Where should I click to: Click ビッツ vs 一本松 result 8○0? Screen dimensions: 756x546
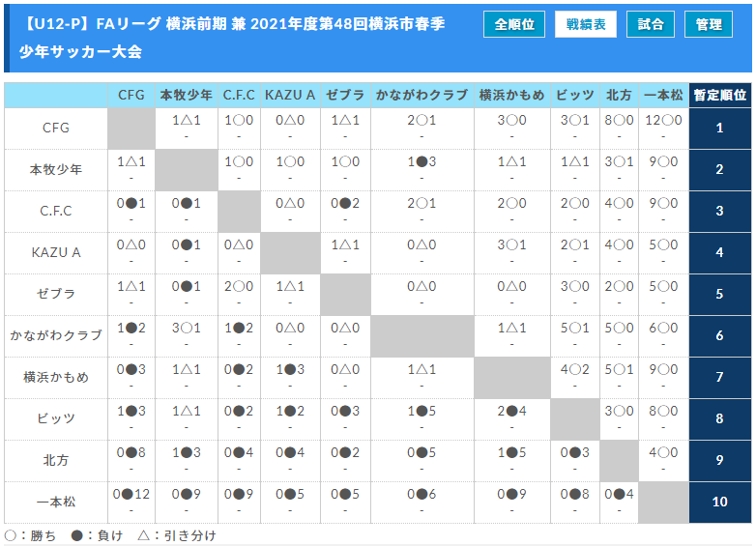[663, 411]
